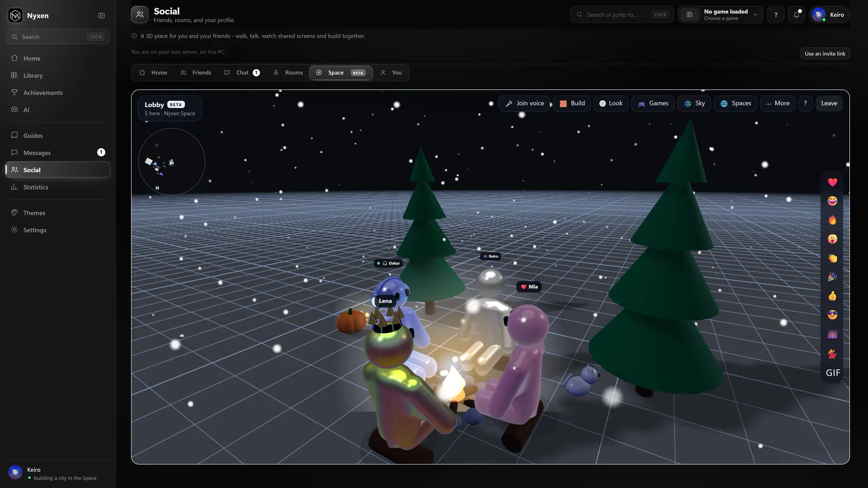
Task: Click the Mia name tag
Action: pos(529,287)
